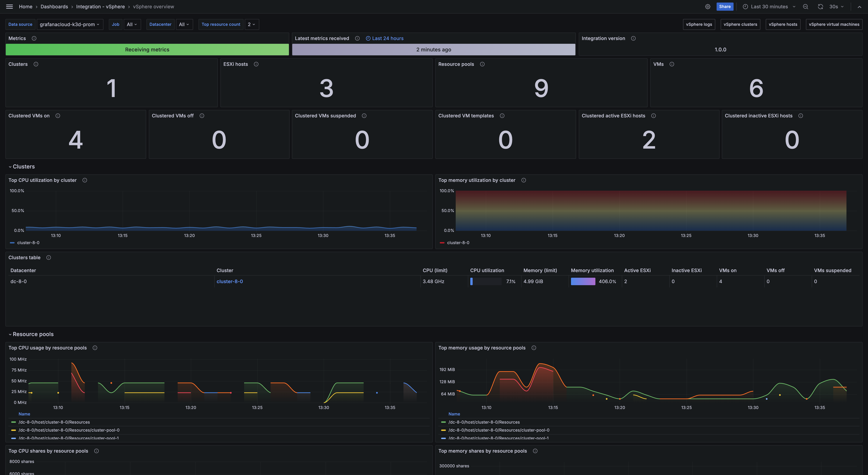Click the info icon beside Clusters table
Viewport: 868px width, 475px height.
(x=48, y=257)
